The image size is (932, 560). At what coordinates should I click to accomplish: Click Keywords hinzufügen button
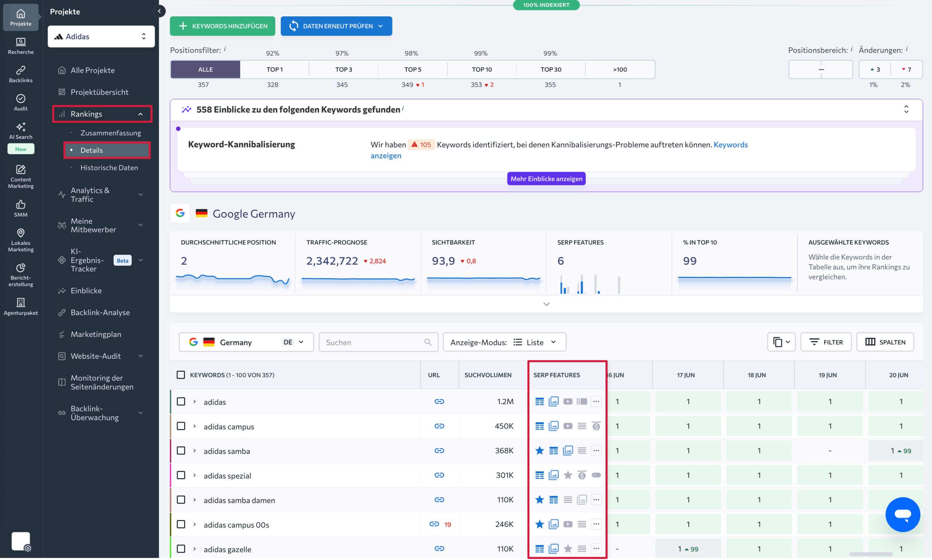(222, 26)
